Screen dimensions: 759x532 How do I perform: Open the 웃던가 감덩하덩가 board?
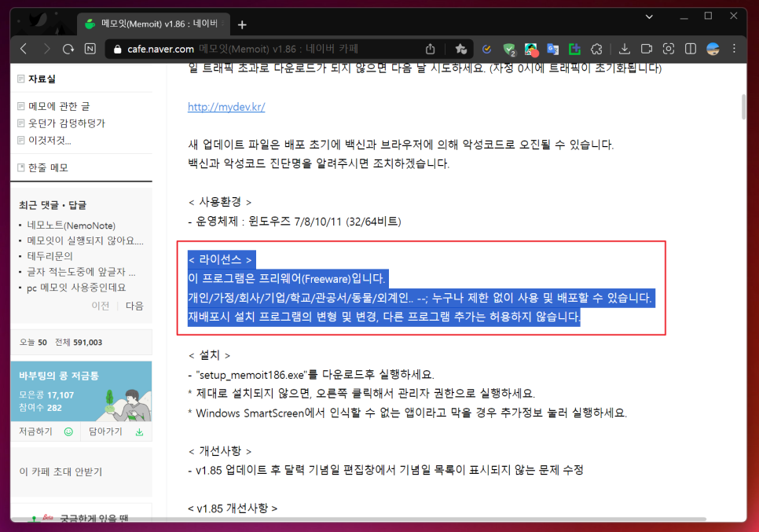pyautogui.click(x=66, y=123)
